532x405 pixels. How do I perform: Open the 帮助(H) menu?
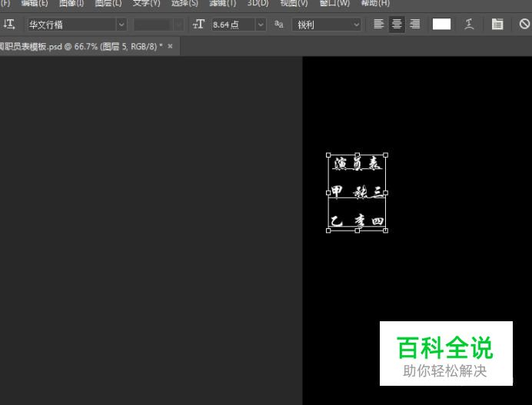click(375, 3)
